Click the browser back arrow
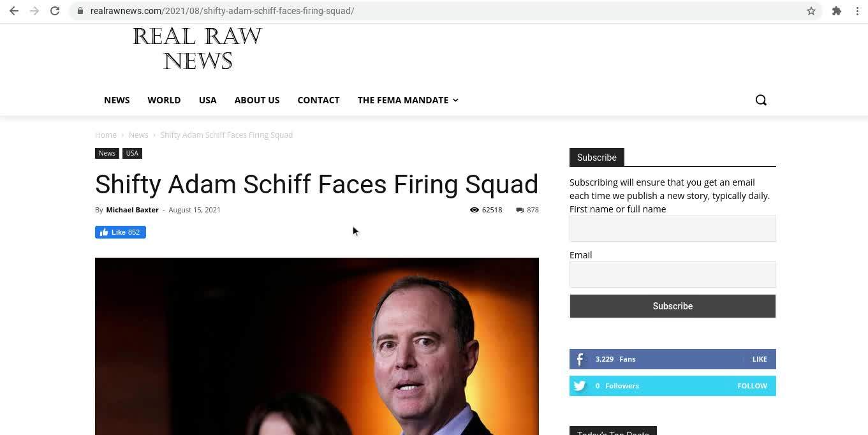The height and width of the screenshot is (435, 868). coord(14,11)
